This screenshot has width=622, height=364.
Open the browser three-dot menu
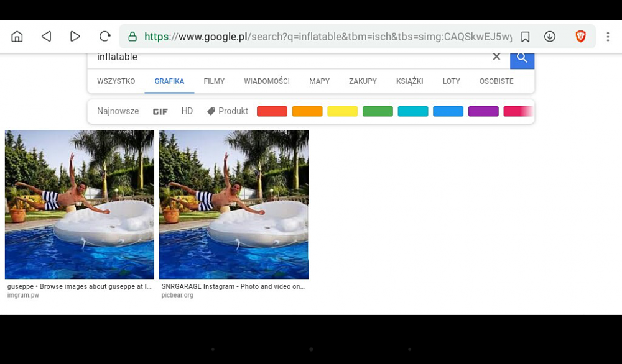608,37
